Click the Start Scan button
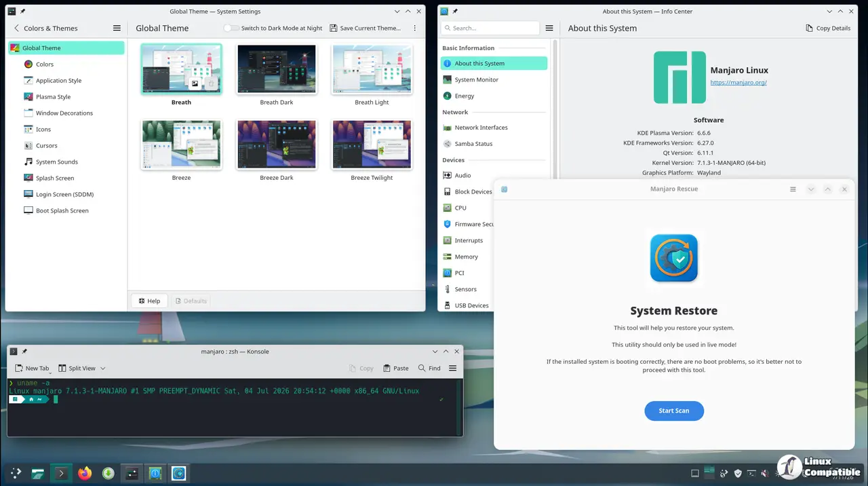Screen dimensions: 868x486 674,411
